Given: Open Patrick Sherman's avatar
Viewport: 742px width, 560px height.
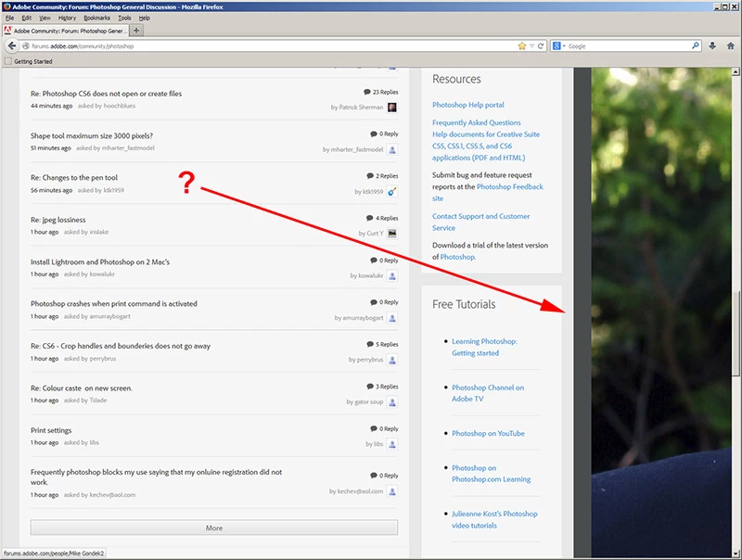Looking at the screenshot, I should click(x=391, y=108).
